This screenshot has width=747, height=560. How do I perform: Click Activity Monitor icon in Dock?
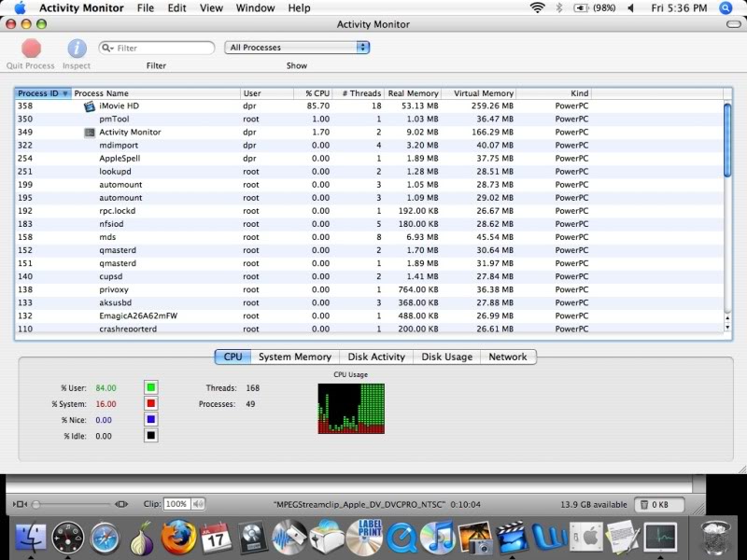pyautogui.click(x=660, y=539)
